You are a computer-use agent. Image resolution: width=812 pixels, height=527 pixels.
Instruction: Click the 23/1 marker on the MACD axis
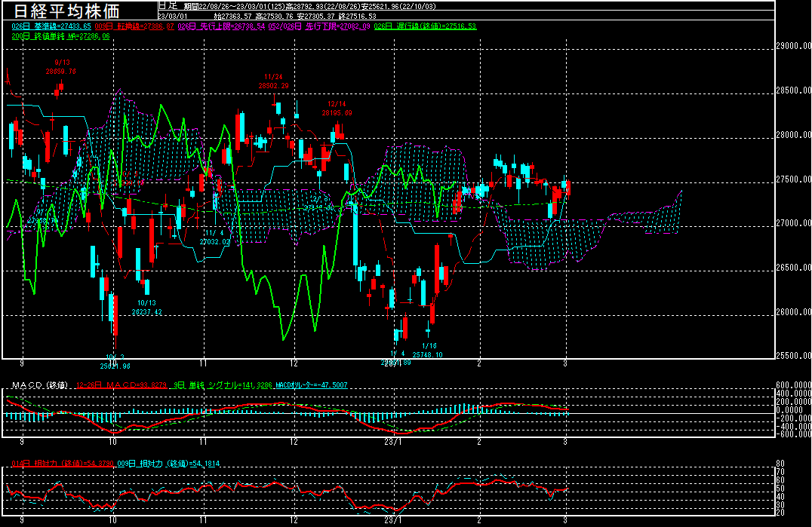tap(393, 442)
